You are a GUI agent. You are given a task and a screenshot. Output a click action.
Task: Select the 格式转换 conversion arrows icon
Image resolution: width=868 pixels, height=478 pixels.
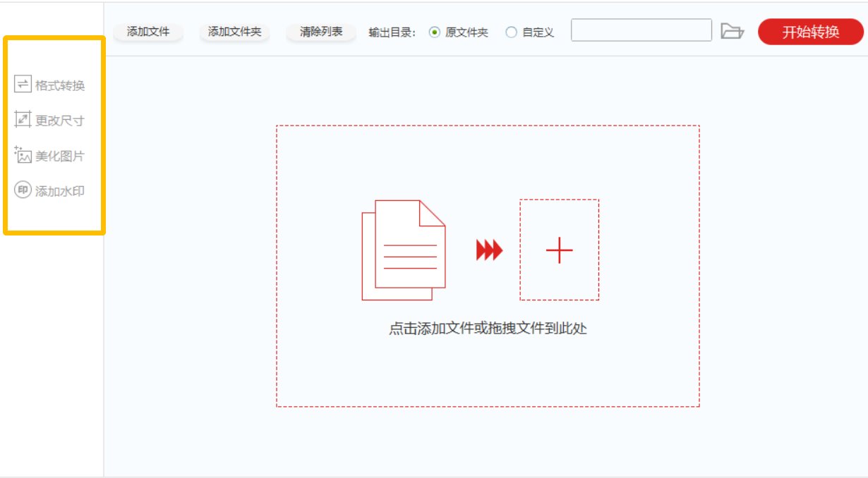[23, 85]
